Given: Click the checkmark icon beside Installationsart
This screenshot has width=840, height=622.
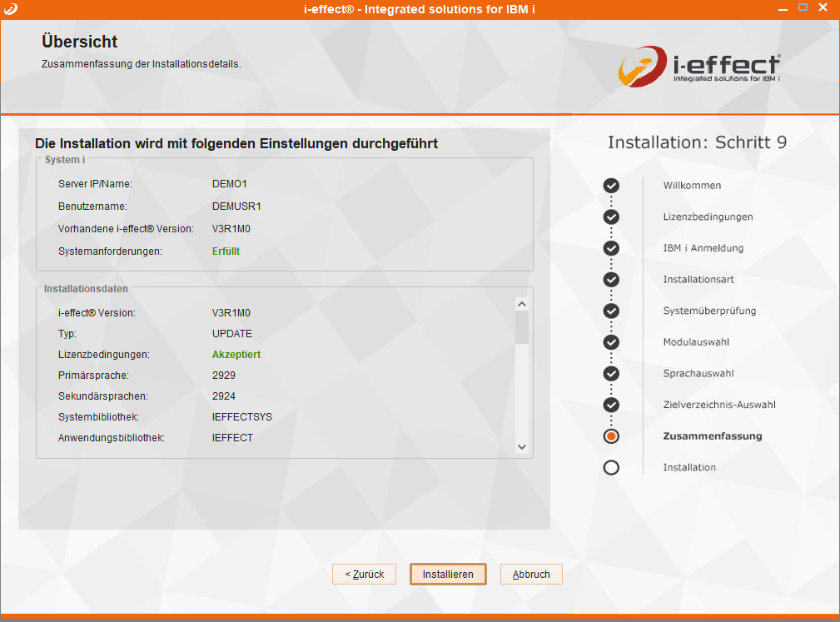Looking at the screenshot, I should click(x=611, y=280).
